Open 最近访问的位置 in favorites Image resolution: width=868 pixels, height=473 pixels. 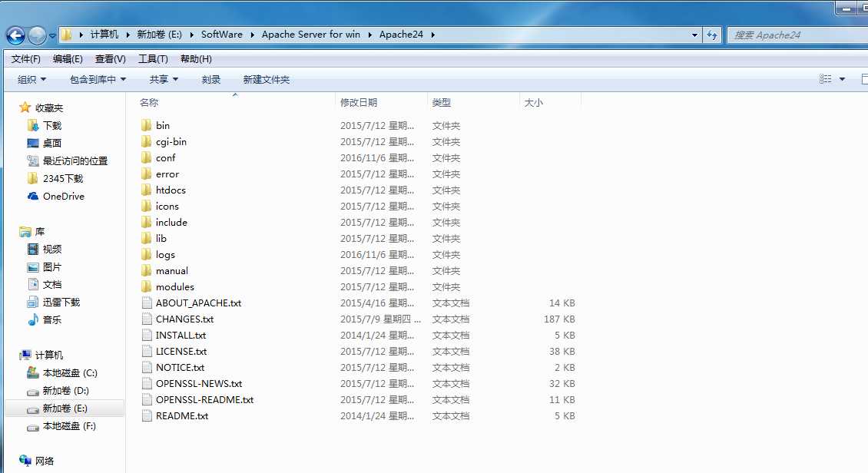[x=75, y=161]
